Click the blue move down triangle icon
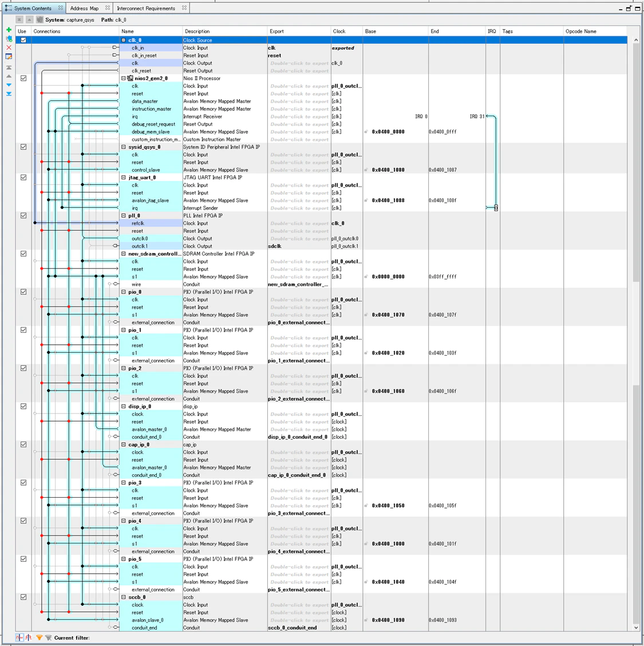 click(x=9, y=85)
